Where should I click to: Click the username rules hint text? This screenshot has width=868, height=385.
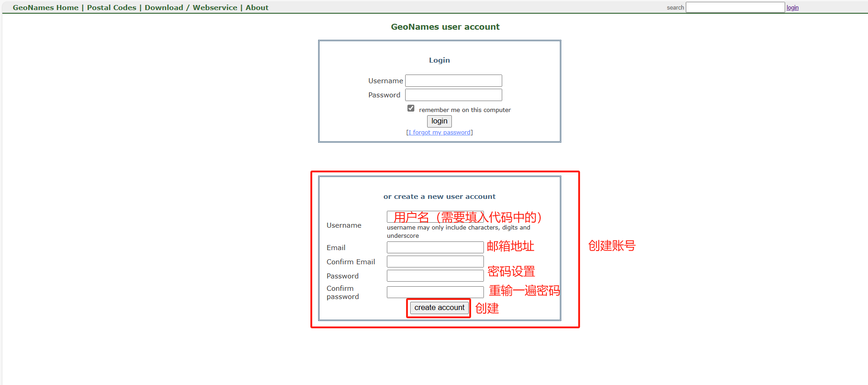(x=458, y=231)
